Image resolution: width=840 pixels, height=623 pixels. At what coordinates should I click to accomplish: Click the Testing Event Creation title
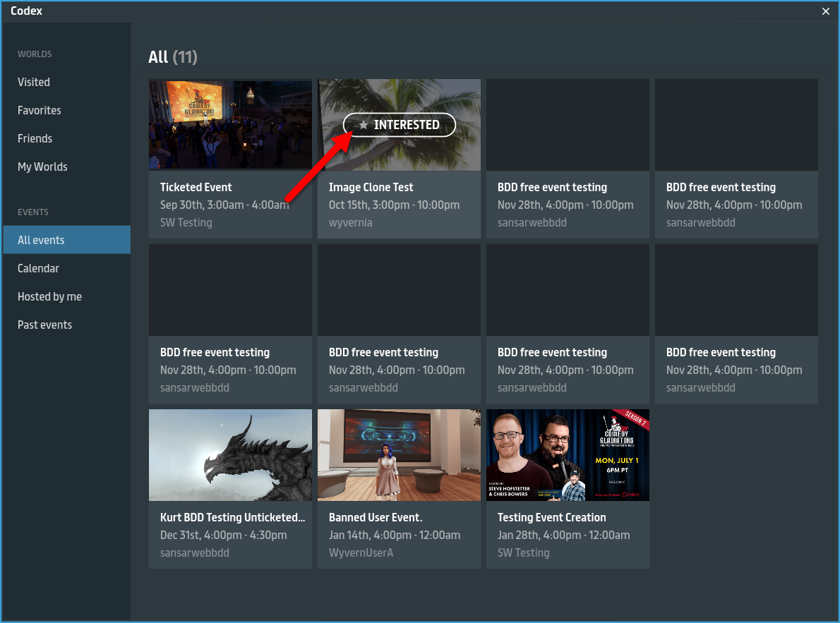pyautogui.click(x=551, y=517)
